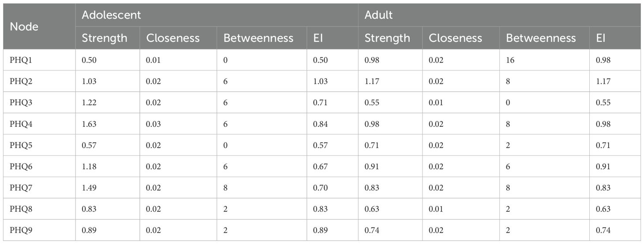Select the Adult group header

pyautogui.click(x=378, y=15)
